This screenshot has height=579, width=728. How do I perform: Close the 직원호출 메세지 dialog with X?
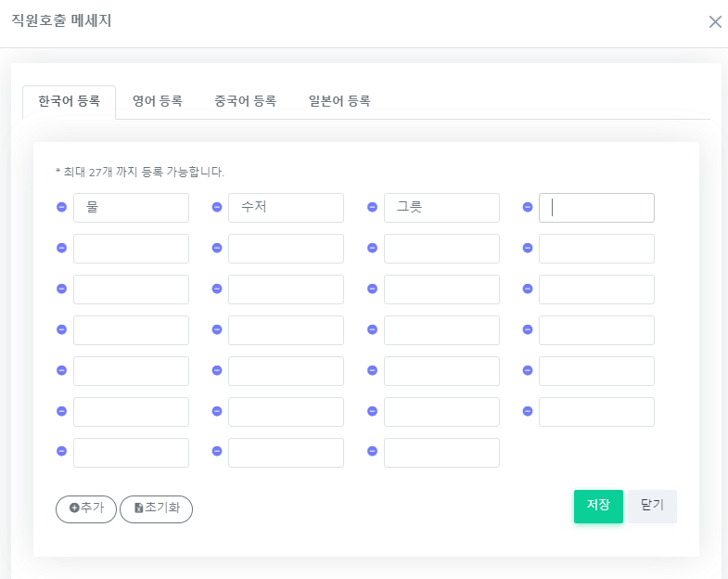coord(715,22)
